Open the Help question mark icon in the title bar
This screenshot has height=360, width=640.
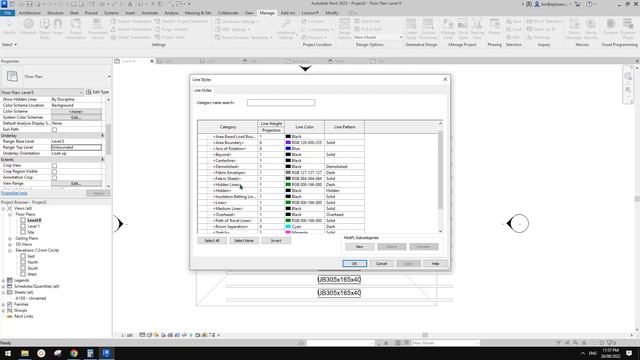[589, 4]
